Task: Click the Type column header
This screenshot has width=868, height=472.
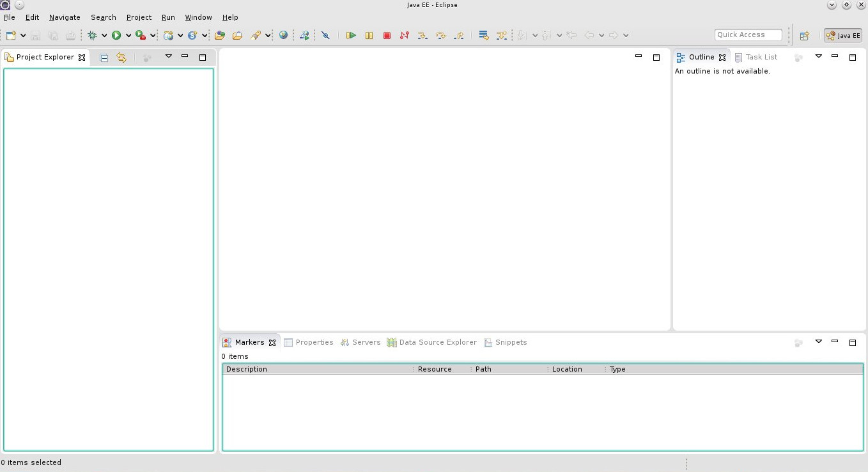Action: point(734,369)
